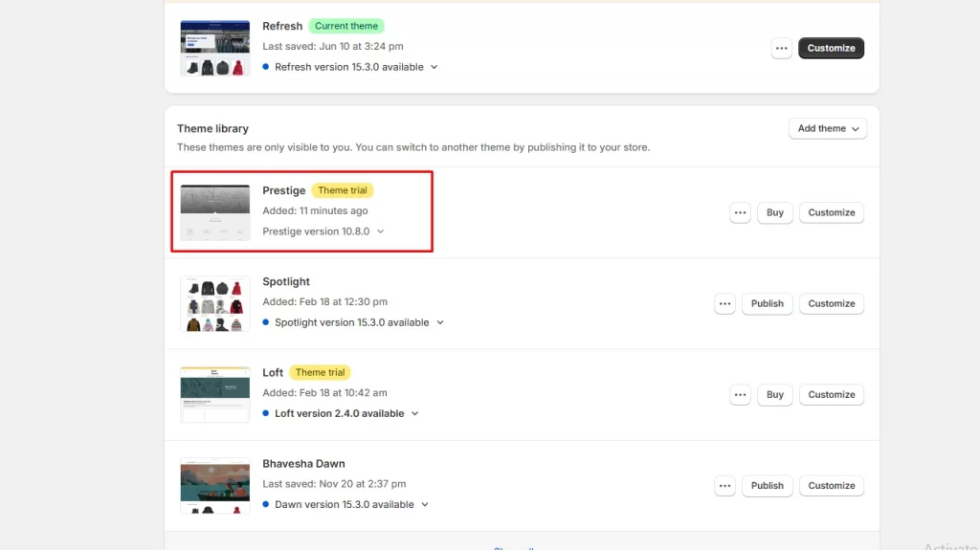Screen dimensions: 980x550
Task: Open the Add theme dropdown
Action: pos(828,128)
